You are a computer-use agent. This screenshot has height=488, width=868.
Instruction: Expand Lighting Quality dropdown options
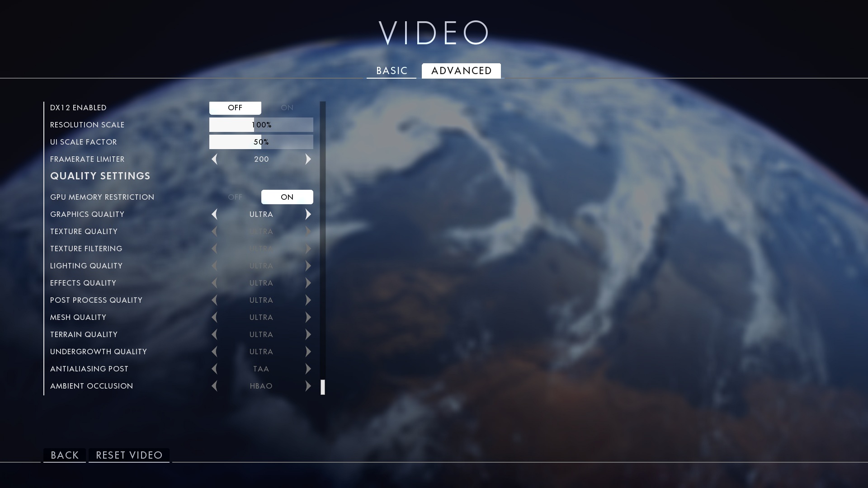tap(309, 265)
